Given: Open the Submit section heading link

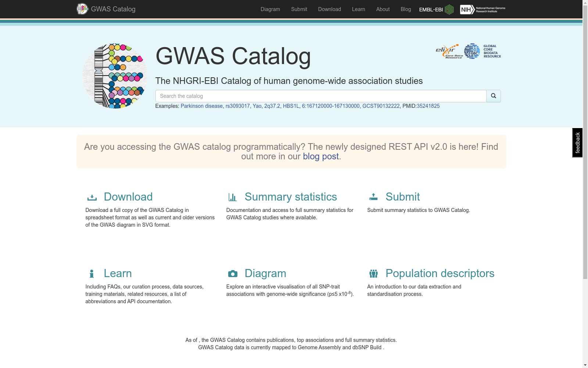Looking at the screenshot, I should click(403, 197).
